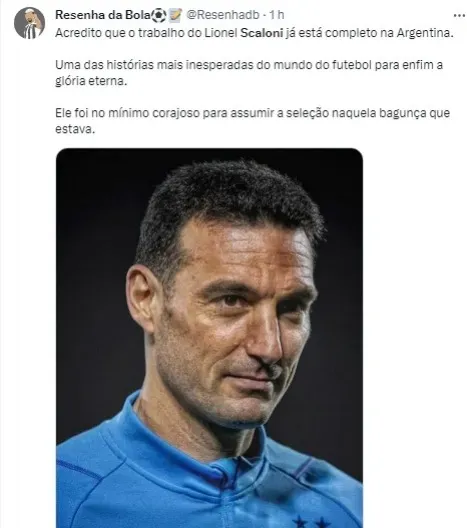Open the three-dot more options menu
This screenshot has height=528, width=467.
(x=459, y=15)
